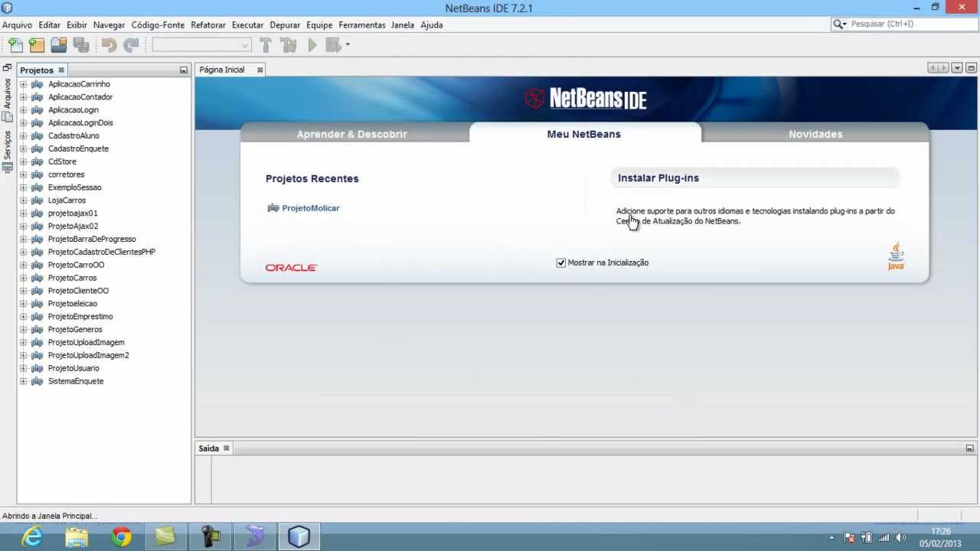Select the projetoajax01 project
Image resolution: width=980 pixels, height=551 pixels.
point(73,214)
